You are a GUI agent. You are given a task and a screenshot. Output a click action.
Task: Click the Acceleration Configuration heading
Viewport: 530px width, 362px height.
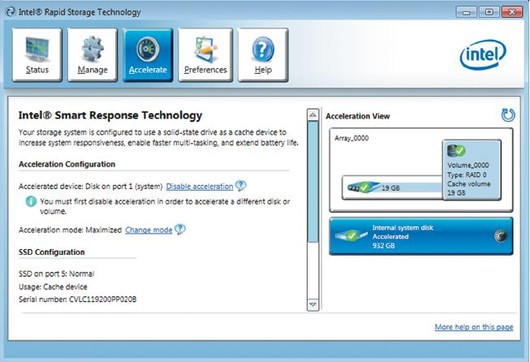click(x=67, y=164)
